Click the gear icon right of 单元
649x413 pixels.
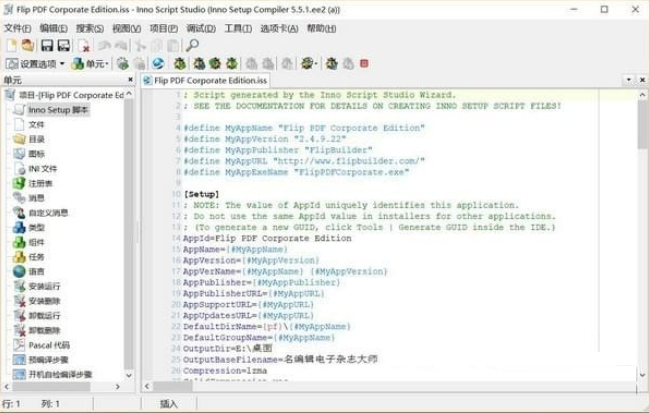coord(123,64)
